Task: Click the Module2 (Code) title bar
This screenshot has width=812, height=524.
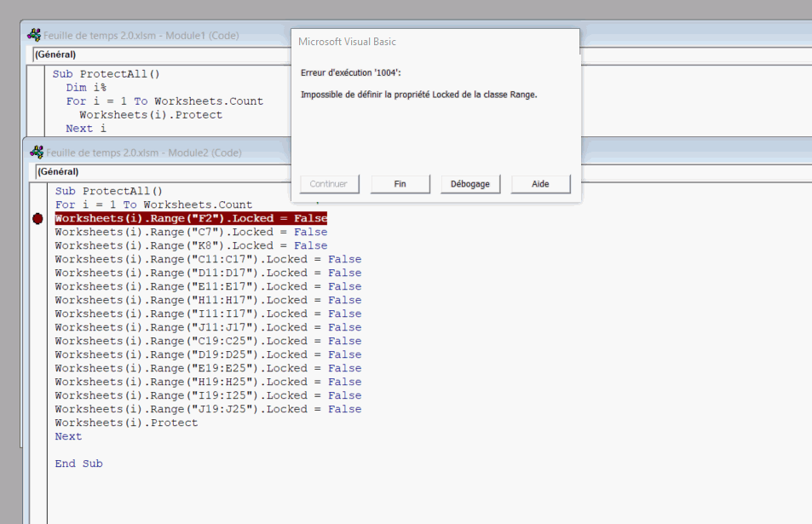Action: click(144, 153)
